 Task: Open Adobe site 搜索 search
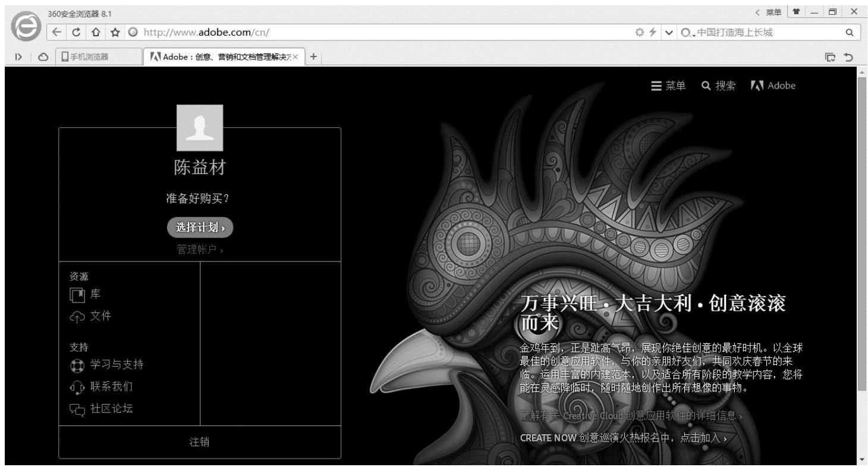(718, 86)
